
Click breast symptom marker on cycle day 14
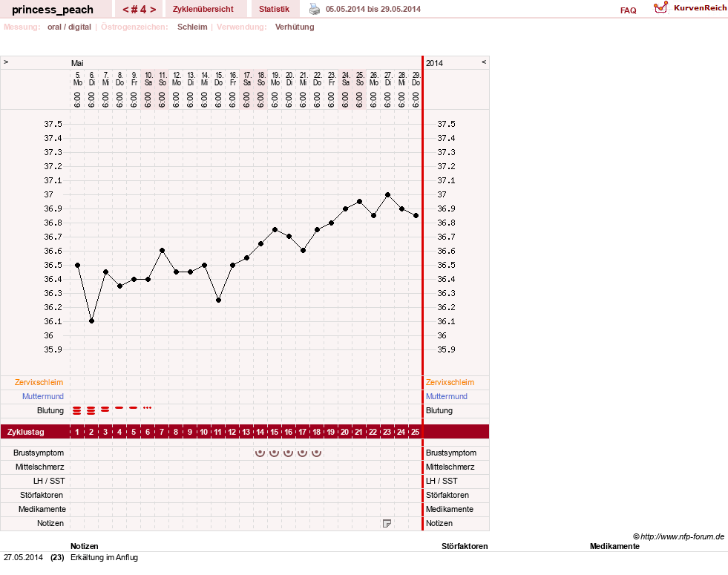(x=260, y=453)
